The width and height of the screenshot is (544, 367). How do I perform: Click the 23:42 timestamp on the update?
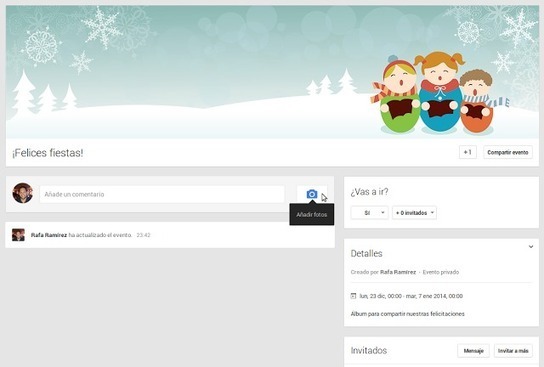(x=143, y=235)
